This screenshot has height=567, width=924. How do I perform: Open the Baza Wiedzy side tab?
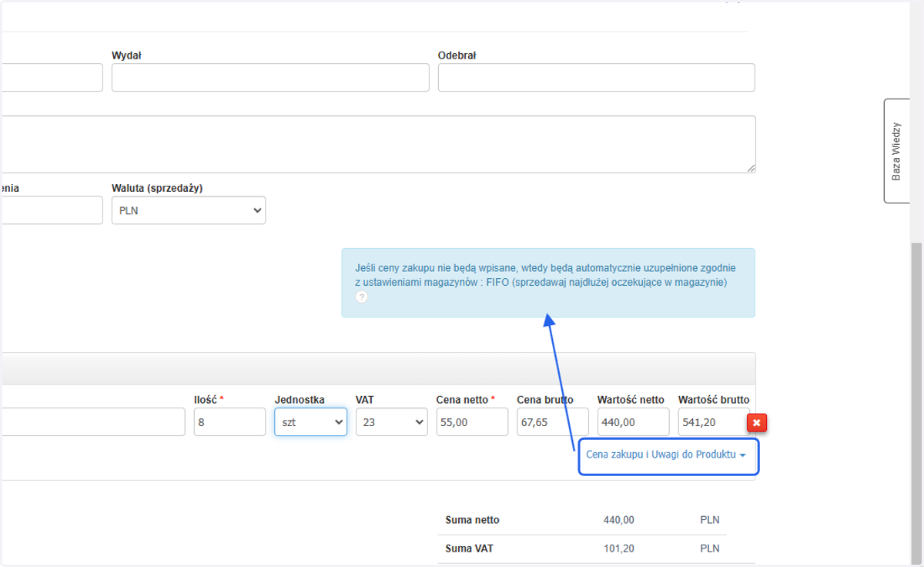tap(896, 151)
